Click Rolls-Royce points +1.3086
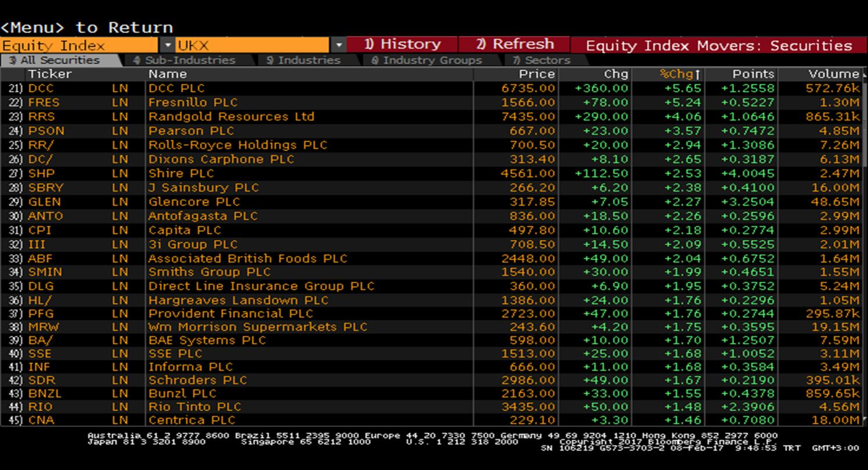Screen dimensions: 868x470 pos(748,145)
